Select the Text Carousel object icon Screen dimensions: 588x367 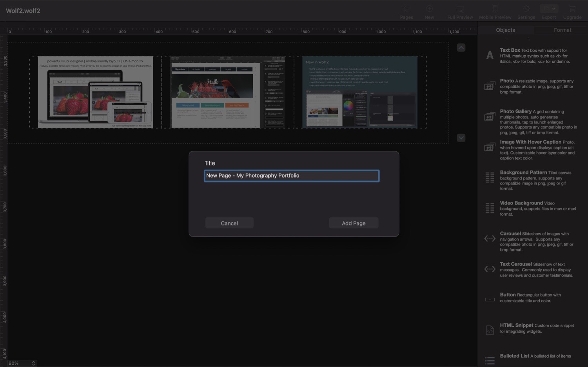(x=490, y=269)
